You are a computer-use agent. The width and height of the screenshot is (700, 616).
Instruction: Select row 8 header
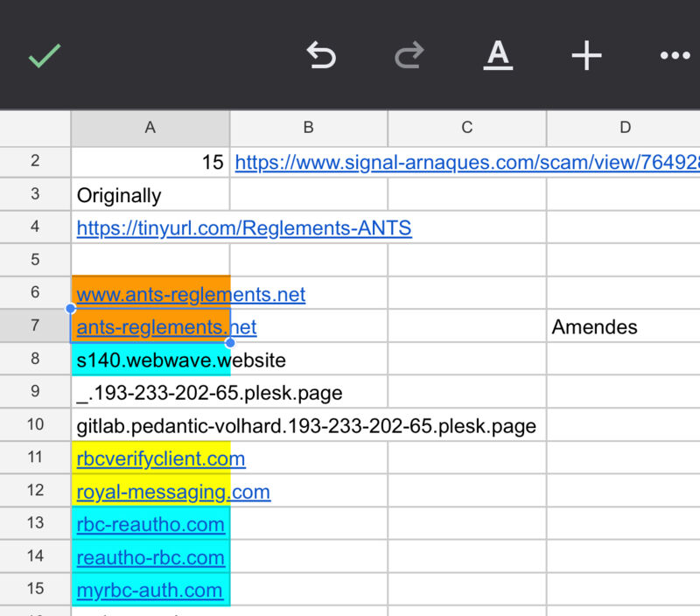(35, 359)
